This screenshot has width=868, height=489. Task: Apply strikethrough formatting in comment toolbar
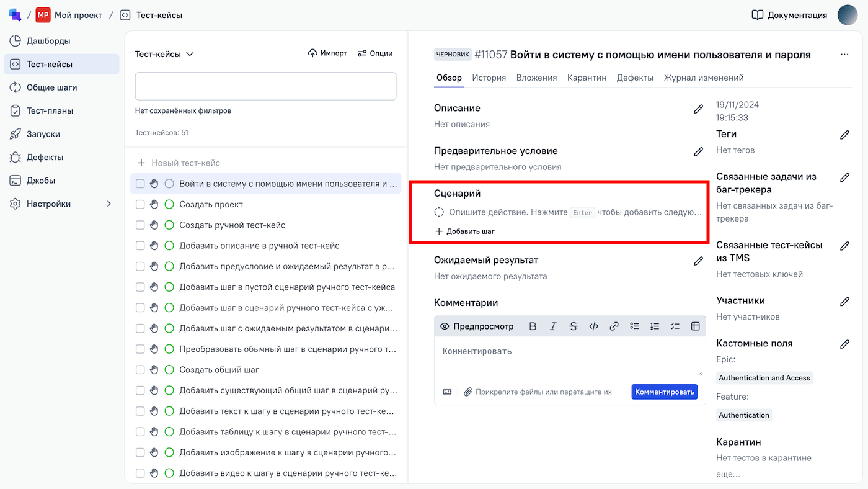[573, 326]
